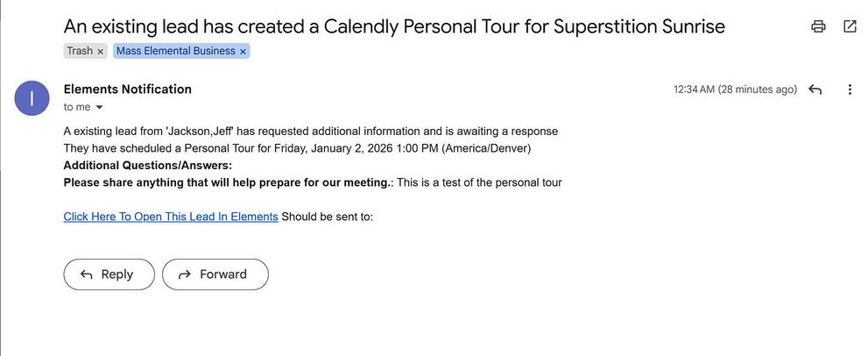
Task: Click the sender avatar circle
Action: click(32, 97)
